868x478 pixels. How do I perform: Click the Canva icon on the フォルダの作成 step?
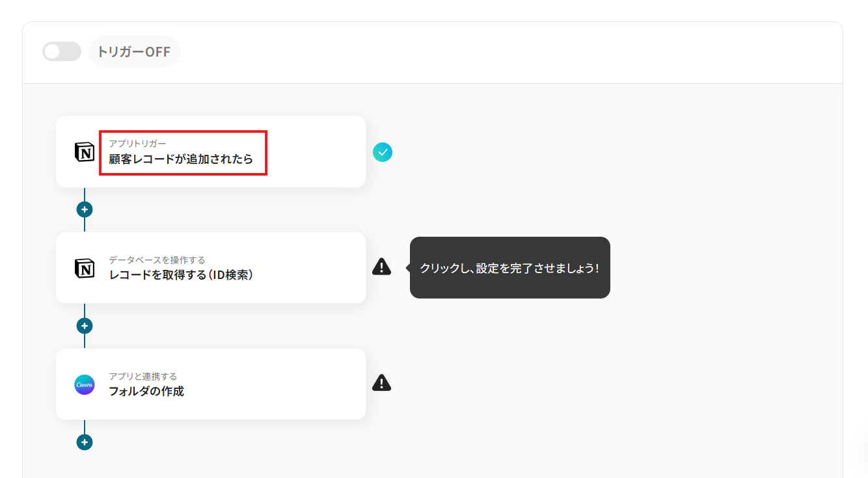[x=85, y=384]
